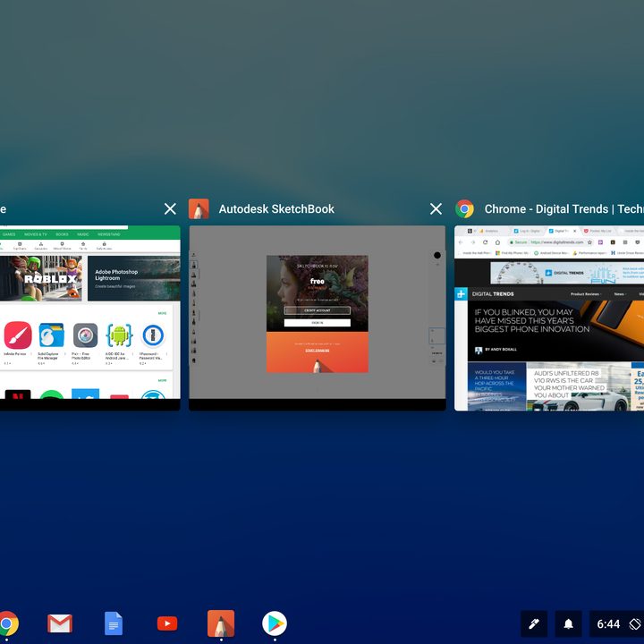This screenshot has height=644, width=644.
Task: Select the Autodesk SketchBook window preview
Action: tap(317, 318)
